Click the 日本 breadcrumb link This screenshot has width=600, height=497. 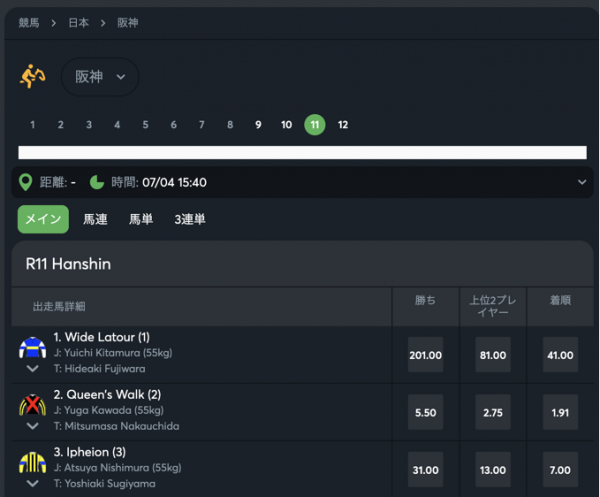[x=80, y=22]
